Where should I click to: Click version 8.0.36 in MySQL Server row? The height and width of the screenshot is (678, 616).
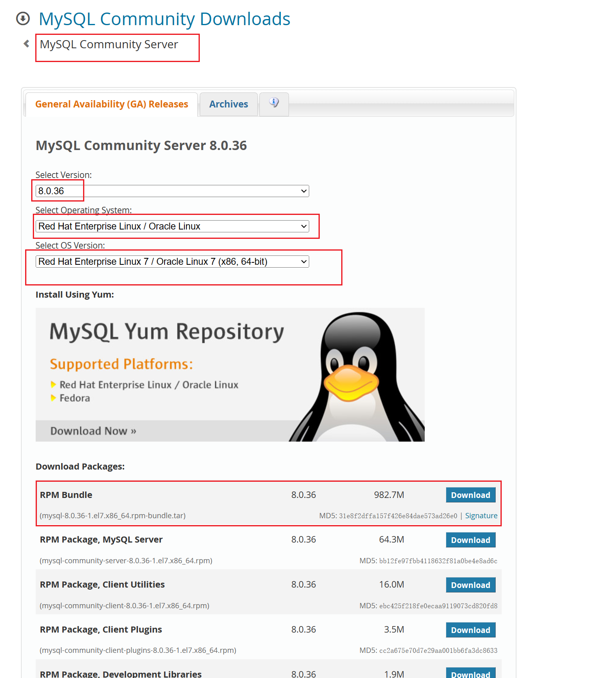pos(304,540)
